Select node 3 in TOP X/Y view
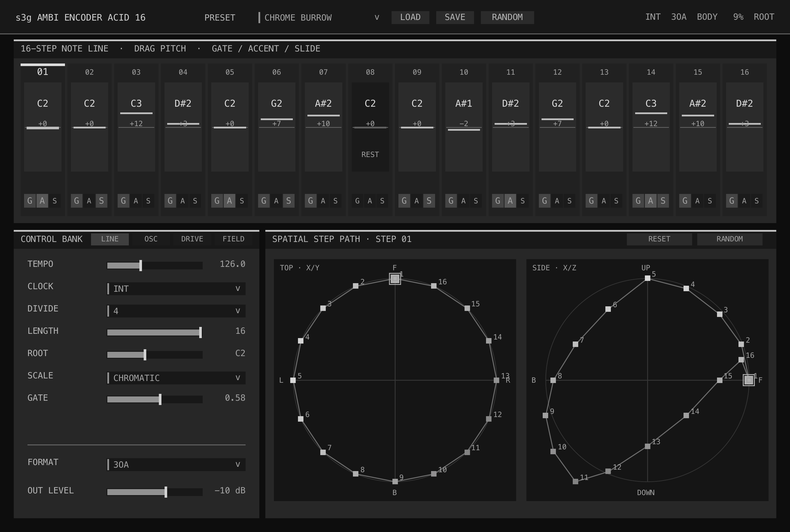790x532 pixels. click(323, 308)
